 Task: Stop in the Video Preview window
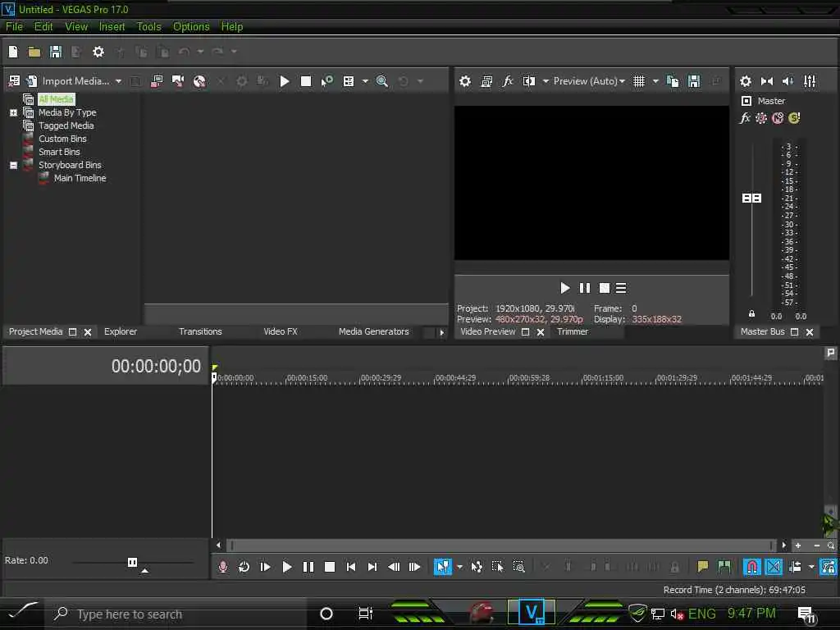coord(605,288)
